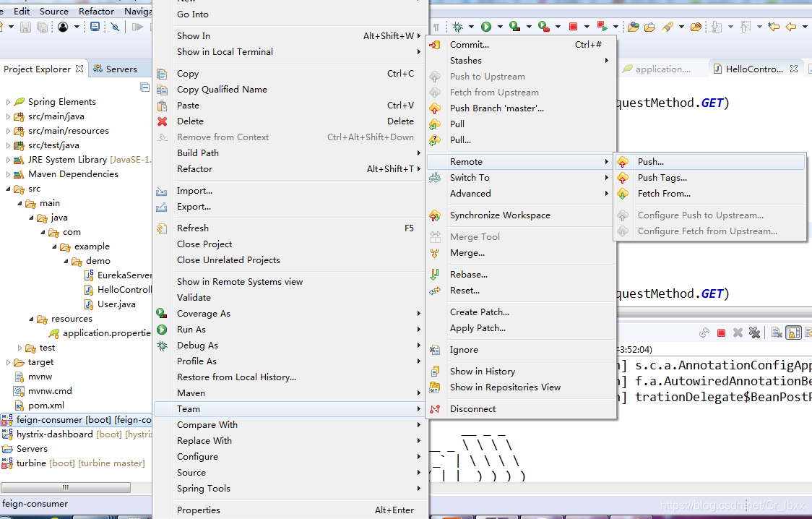Expand the target folder node

8,363
